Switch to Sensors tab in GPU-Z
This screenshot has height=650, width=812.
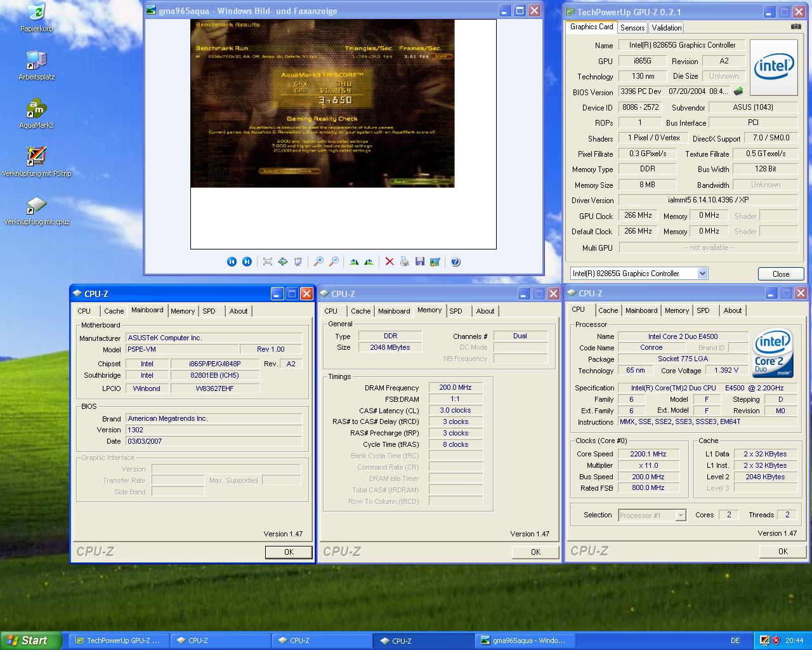632,27
